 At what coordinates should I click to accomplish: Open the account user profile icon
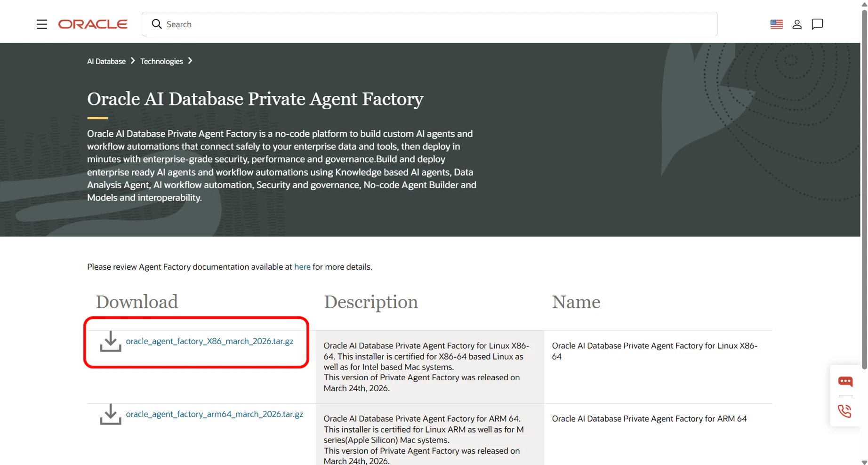coord(797,24)
